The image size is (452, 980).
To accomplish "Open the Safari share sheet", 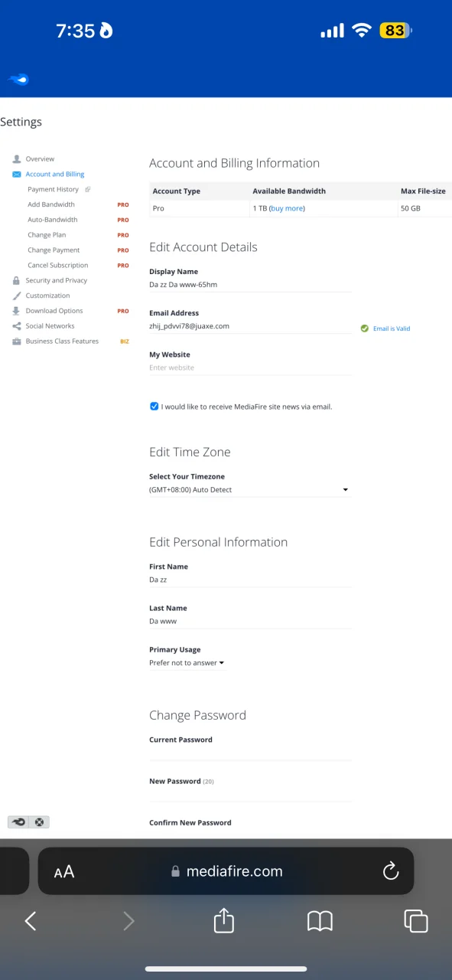I will 223,920.
